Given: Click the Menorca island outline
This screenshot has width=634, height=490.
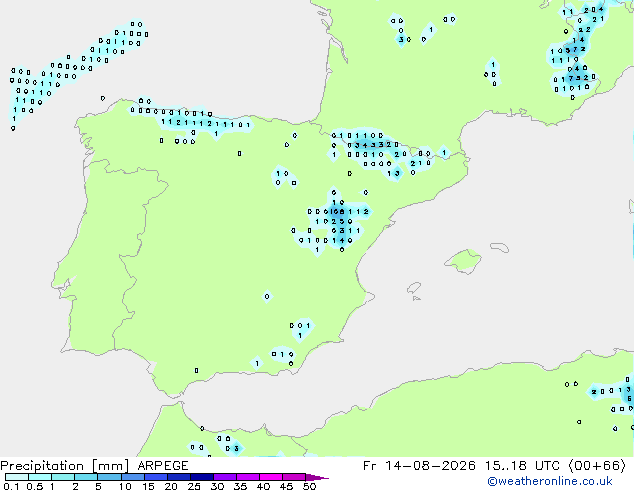Looking at the screenshot, I should [x=499, y=247].
